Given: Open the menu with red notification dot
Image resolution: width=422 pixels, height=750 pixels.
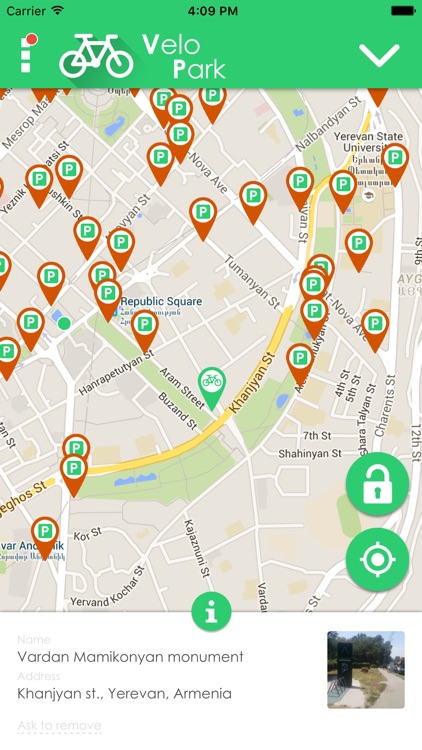Looking at the screenshot, I should 28,53.
